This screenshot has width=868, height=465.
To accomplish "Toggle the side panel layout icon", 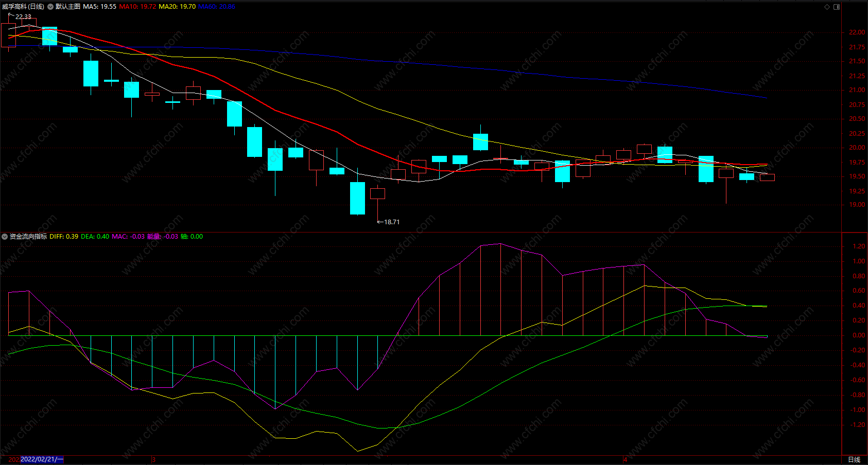I will click(837, 7).
